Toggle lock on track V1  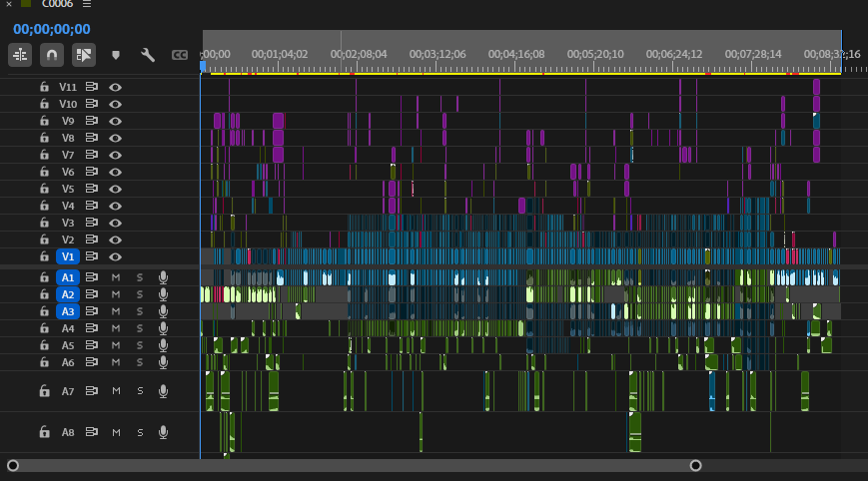[44, 256]
